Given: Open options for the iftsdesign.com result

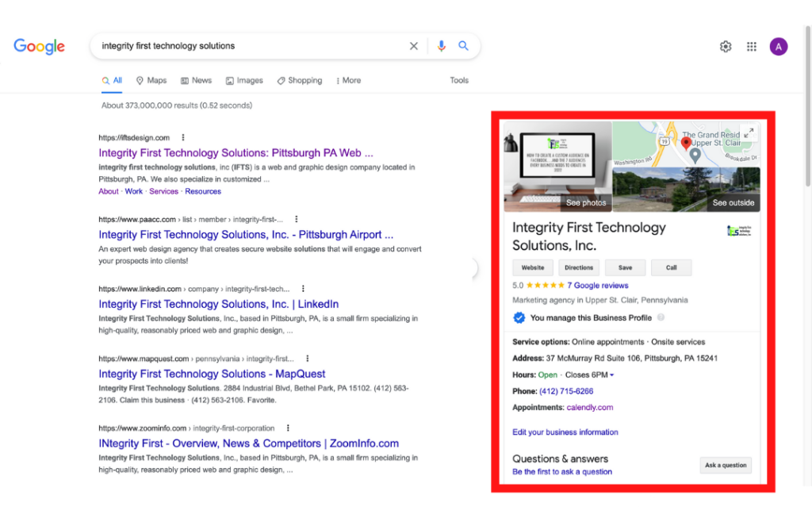Looking at the screenshot, I should pos(183,137).
